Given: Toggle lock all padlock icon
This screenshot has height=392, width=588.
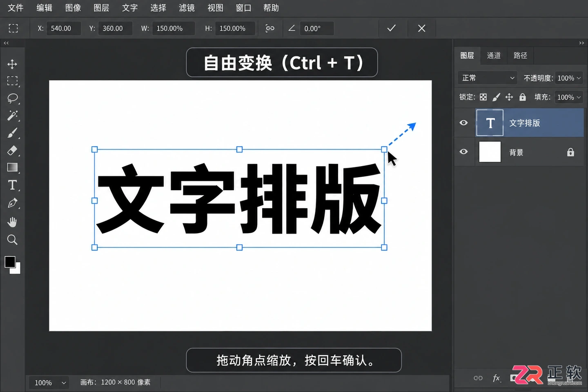Looking at the screenshot, I should click(523, 97).
